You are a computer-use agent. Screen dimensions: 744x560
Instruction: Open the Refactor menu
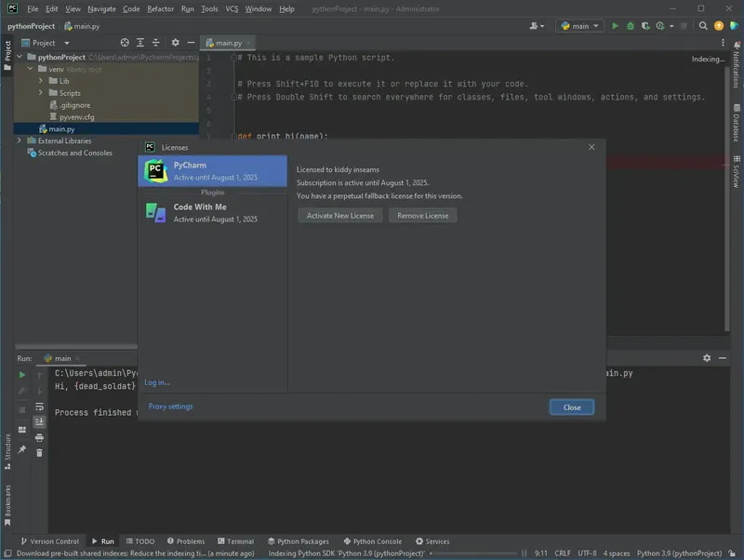coord(160,8)
